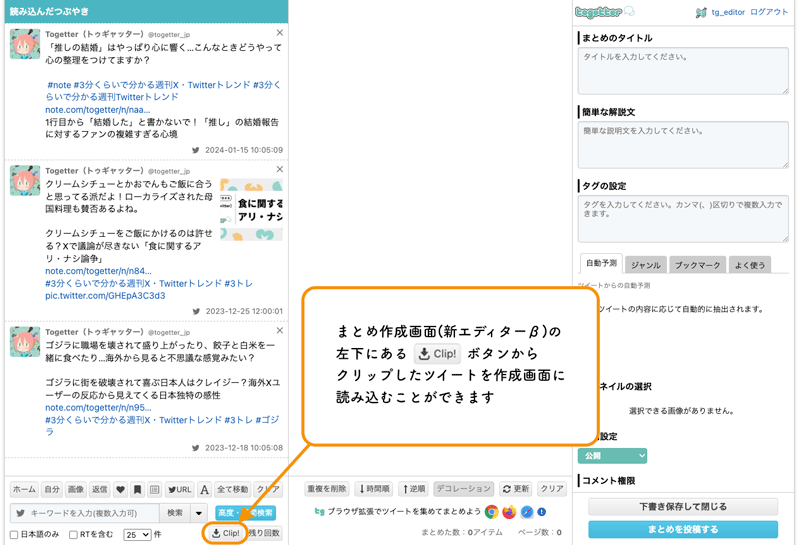Click the Twitter URL import button
This screenshot has width=800, height=545.
coord(179,490)
